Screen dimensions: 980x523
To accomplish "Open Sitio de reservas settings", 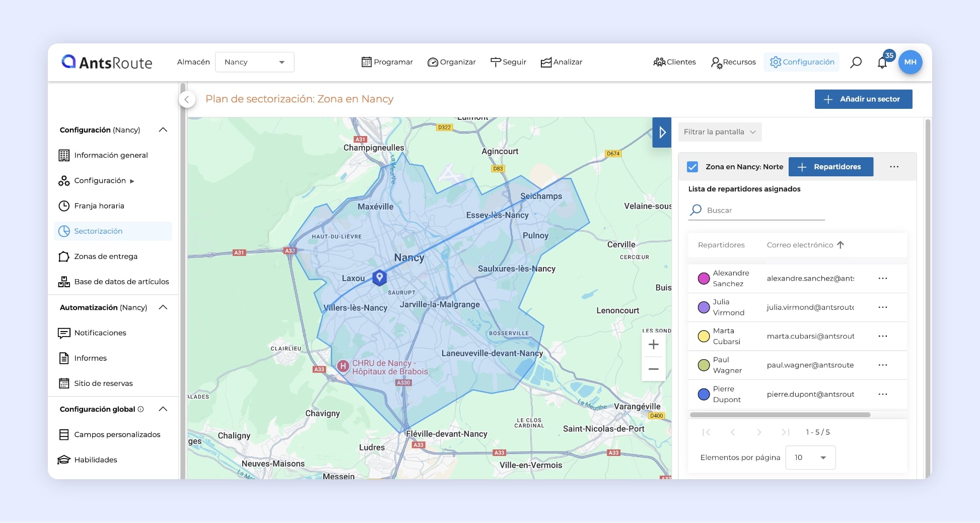I will [103, 383].
